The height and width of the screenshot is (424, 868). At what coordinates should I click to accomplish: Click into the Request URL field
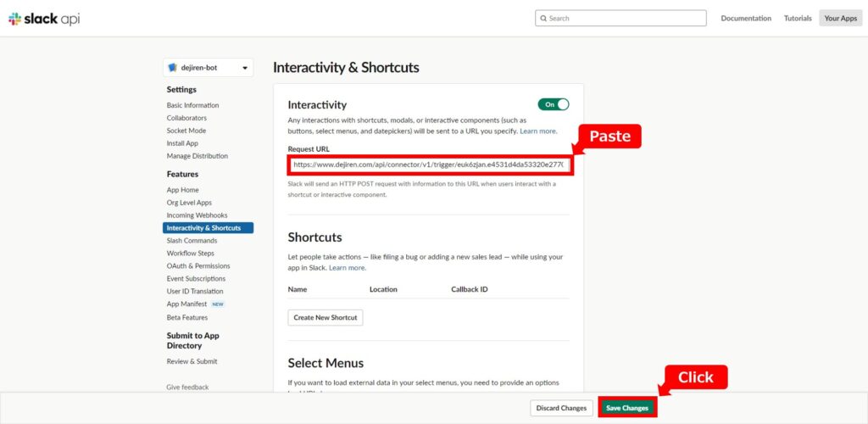click(x=430, y=165)
